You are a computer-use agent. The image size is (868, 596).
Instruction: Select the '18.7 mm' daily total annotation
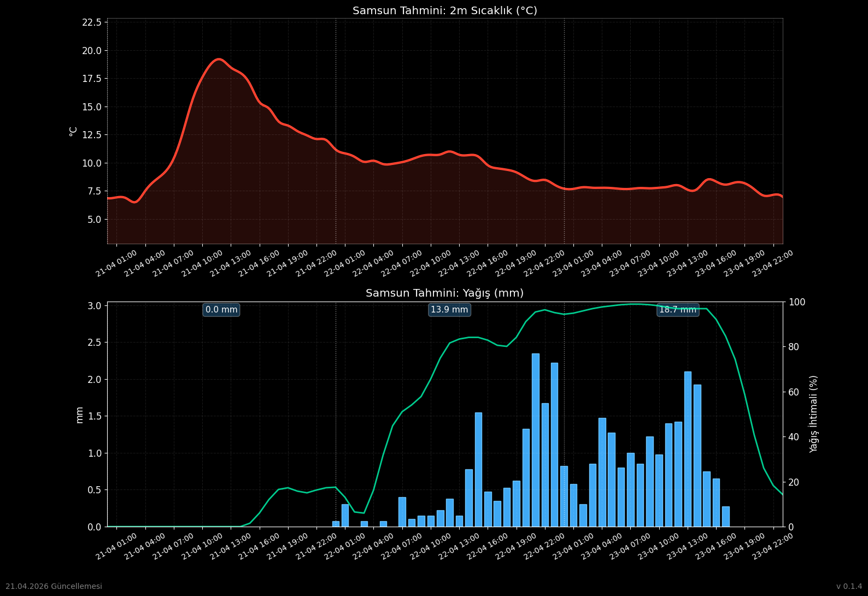click(x=678, y=310)
